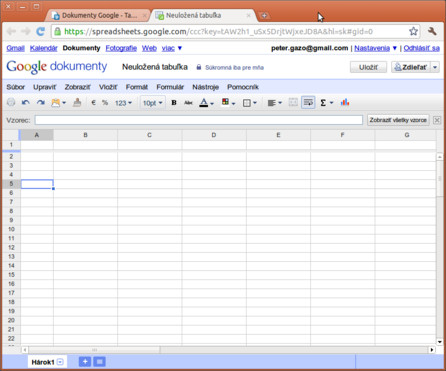Open the Web link
This screenshot has width=446, height=371.
(149, 48)
